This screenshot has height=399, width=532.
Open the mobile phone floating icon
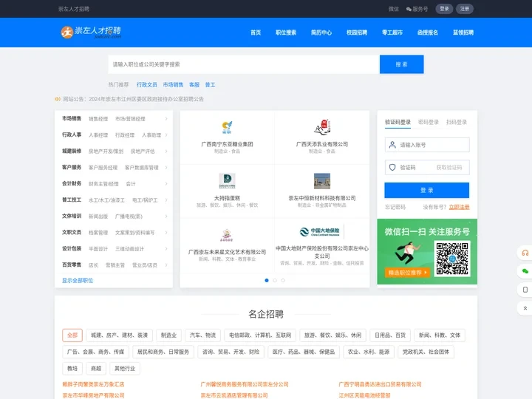tap(525, 290)
